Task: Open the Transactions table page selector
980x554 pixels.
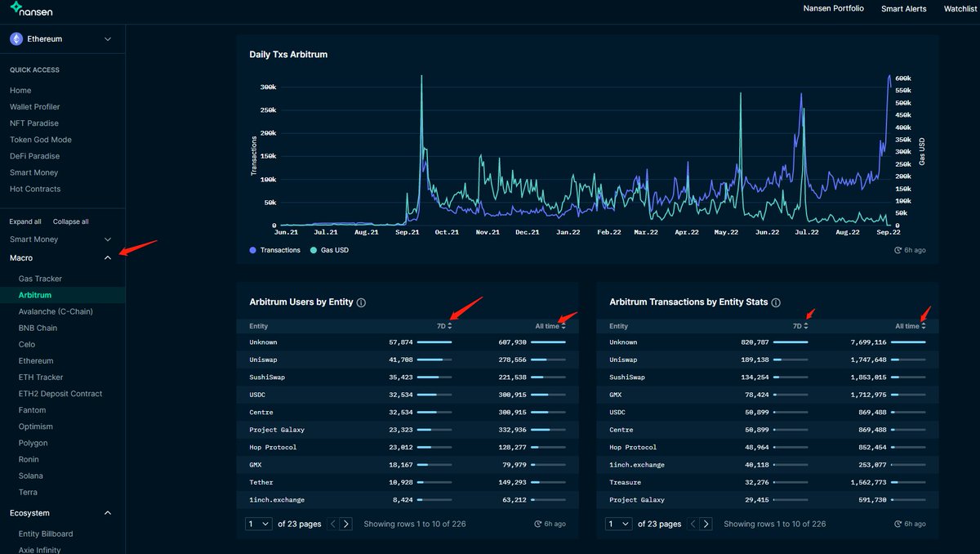Action: coord(619,524)
